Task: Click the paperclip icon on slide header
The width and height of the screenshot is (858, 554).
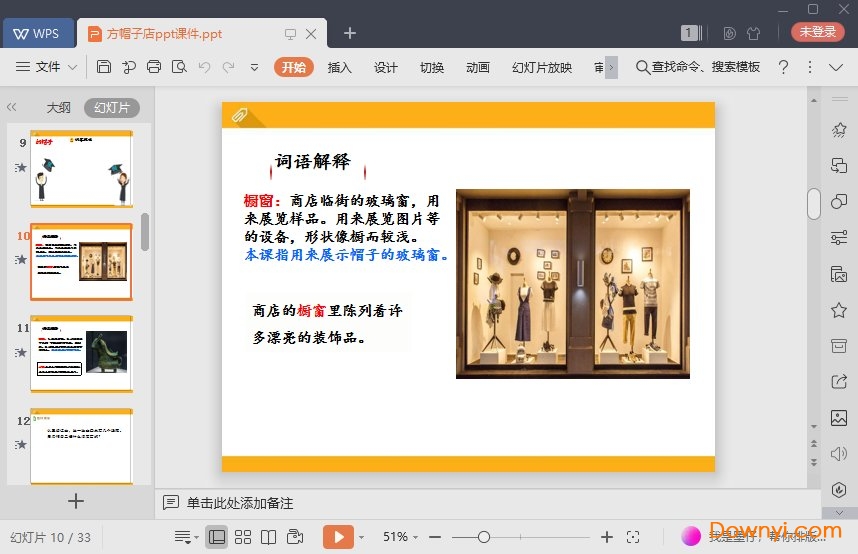Action: click(x=240, y=115)
